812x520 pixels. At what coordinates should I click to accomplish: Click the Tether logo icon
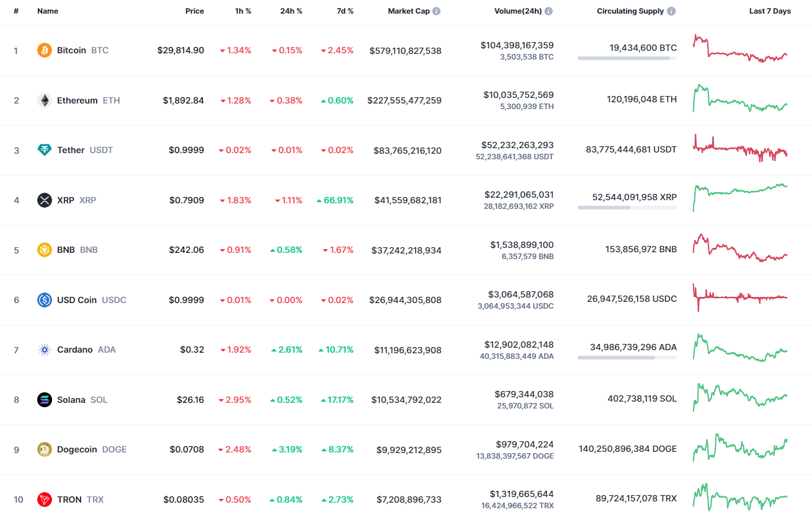pyautogui.click(x=44, y=150)
